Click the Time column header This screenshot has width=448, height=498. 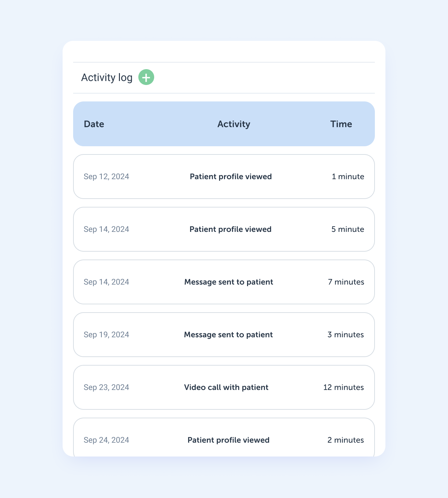click(x=341, y=124)
